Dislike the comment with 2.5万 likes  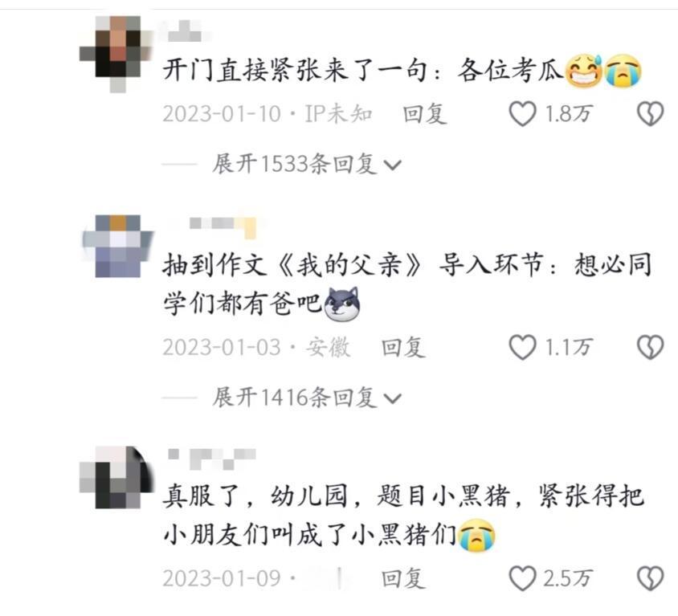(650, 578)
